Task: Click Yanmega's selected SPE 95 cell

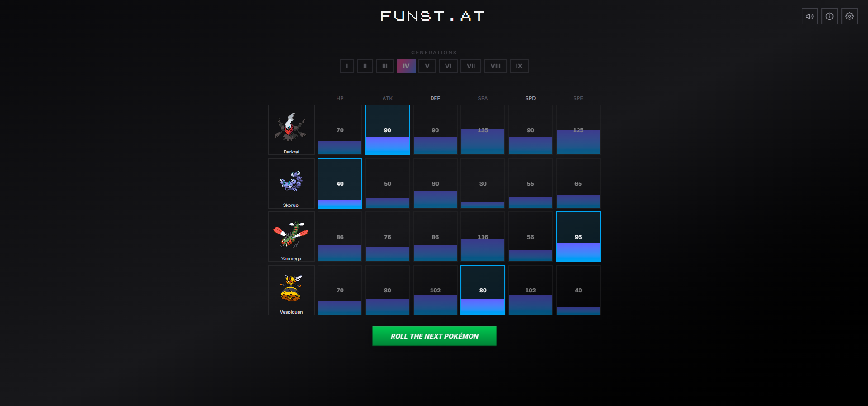Action: click(x=578, y=237)
